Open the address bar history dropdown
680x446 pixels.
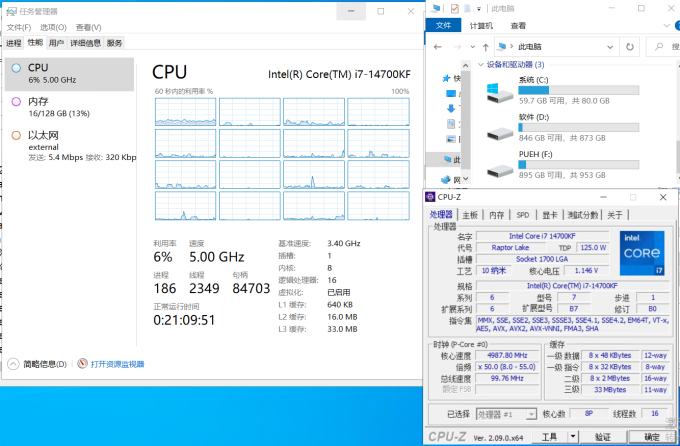click(x=610, y=47)
